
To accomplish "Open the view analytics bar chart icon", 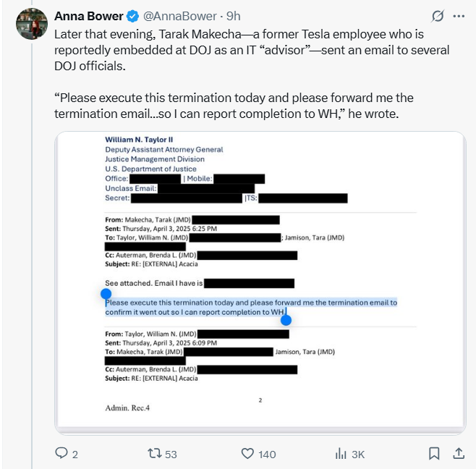I will 340,454.
